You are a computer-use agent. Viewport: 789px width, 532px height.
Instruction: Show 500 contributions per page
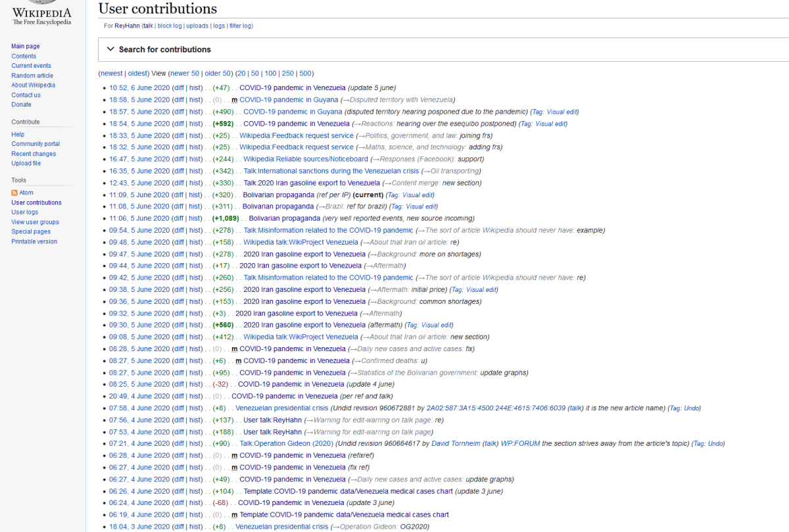(306, 73)
